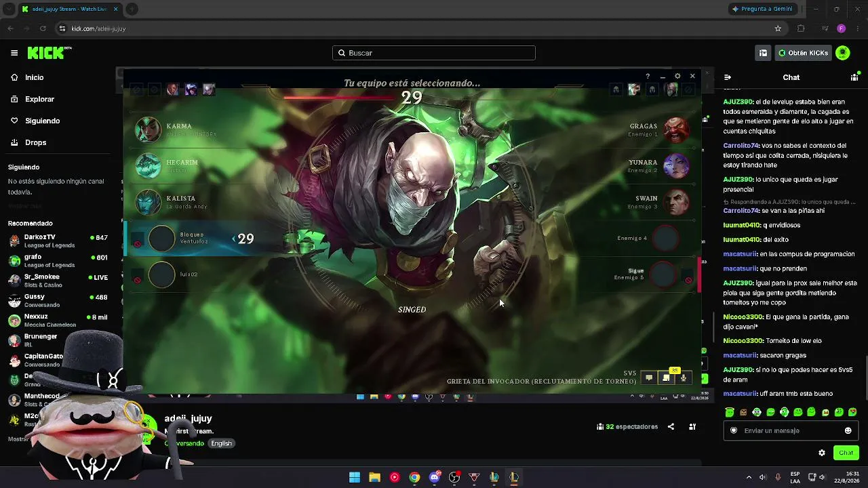The width and height of the screenshot is (868, 488).
Task: Open Discord from the taskbar
Action: coord(435,477)
